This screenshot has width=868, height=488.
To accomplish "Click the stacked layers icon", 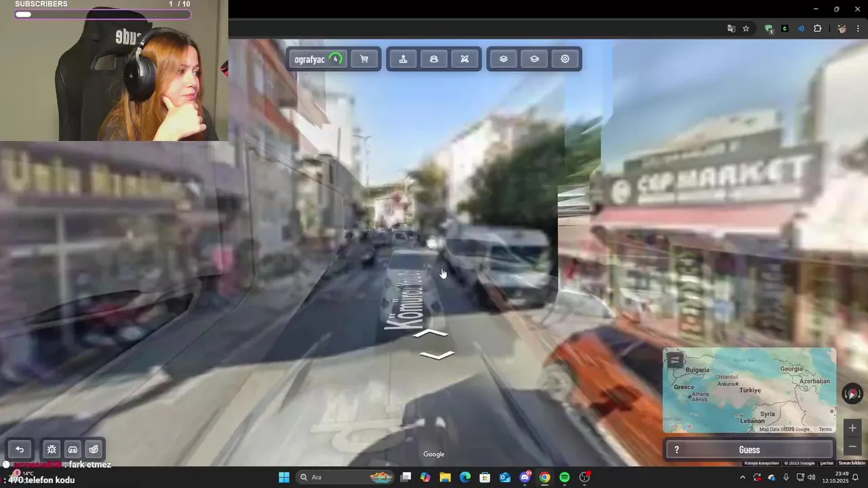I will point(503,59).
